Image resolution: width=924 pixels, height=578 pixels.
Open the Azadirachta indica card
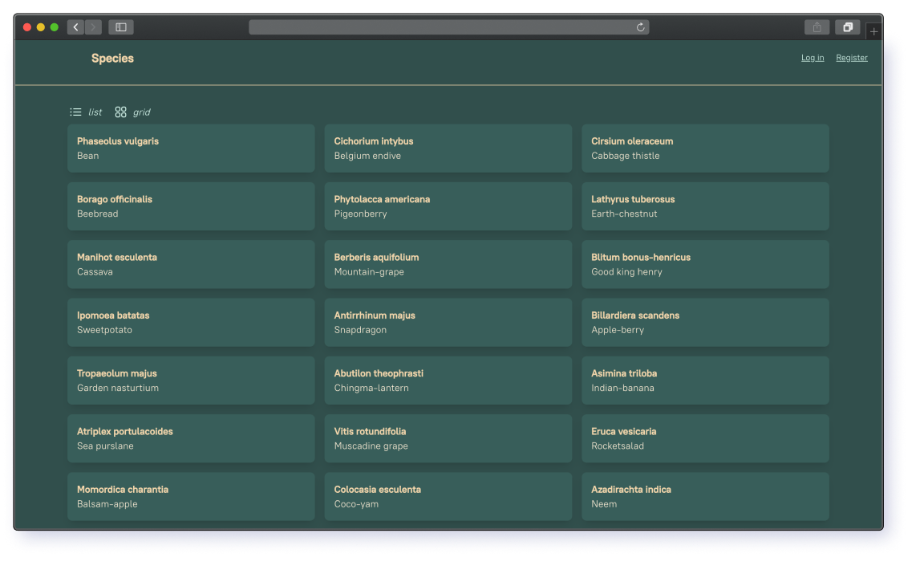705,497
